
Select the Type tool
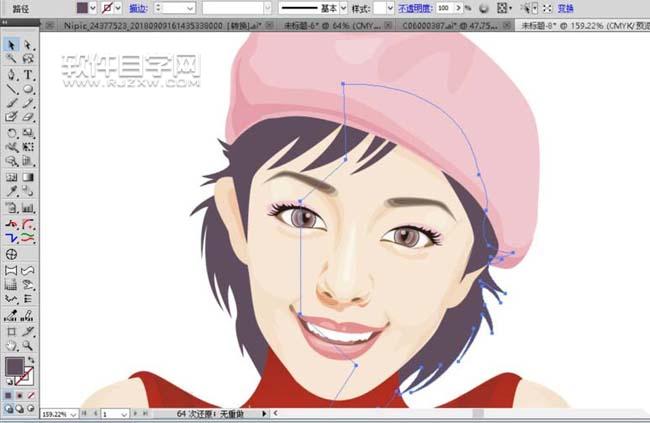(x=28, y=74)
